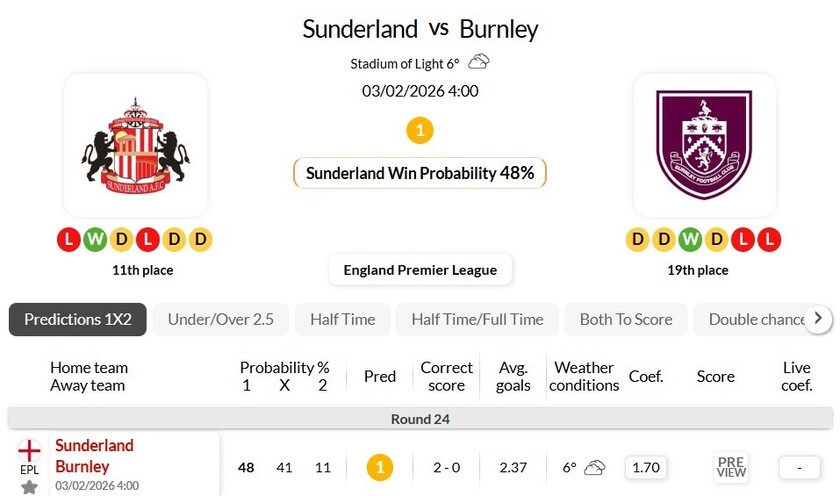
Task: Click Sunderland's first red L form badge
Action: [69, 240]
